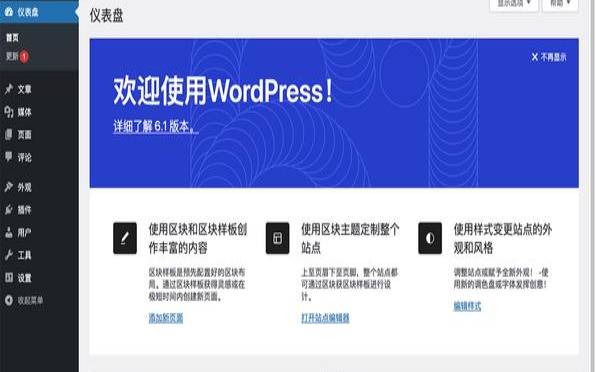Image resolution: width=596 pixels, height=372 pixels.
Task: Open the 设置 menu
Action: 40,278
